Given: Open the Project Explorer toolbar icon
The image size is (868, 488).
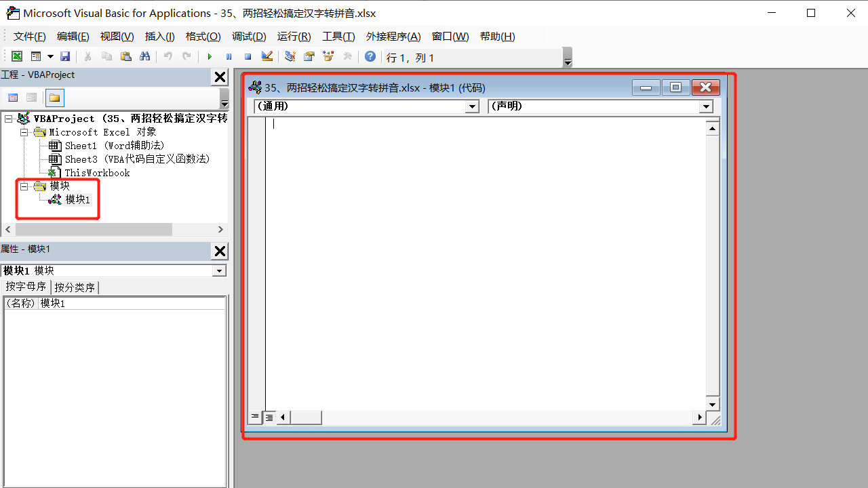Looking at the screenshot, I should coord(290,57).
